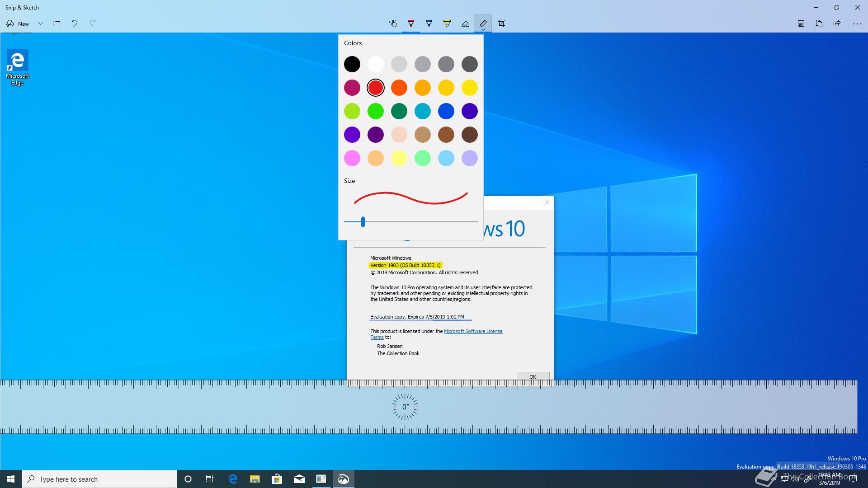Open Task View from taskbar
Screen dimensions: 868x488
(x=210, y=479)
